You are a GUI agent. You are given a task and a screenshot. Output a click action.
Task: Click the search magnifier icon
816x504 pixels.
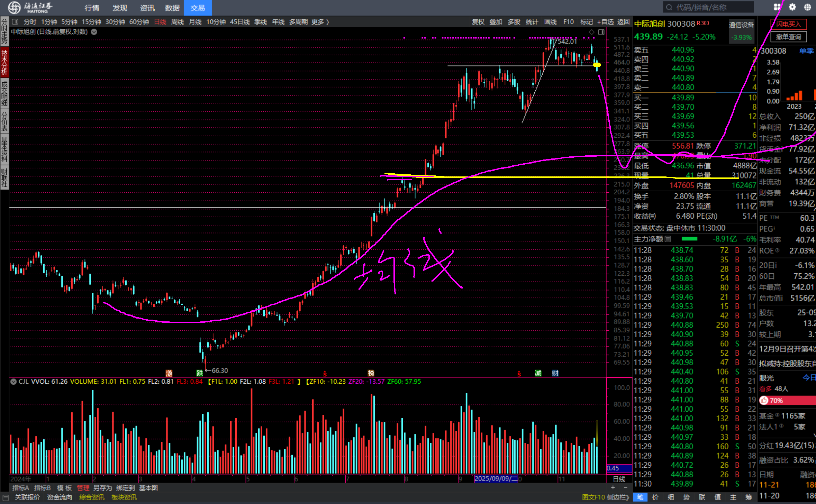(x=669, y=7)
